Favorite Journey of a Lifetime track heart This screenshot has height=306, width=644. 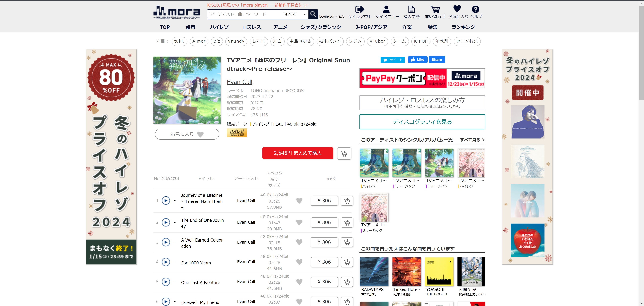tap(299, 201)
